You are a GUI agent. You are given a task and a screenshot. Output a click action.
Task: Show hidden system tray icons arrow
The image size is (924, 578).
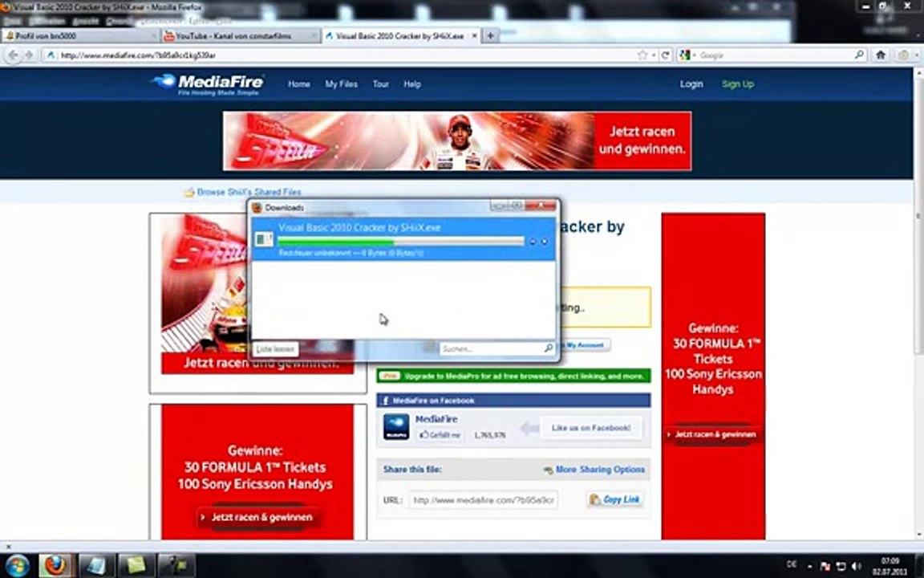point(810,566)
